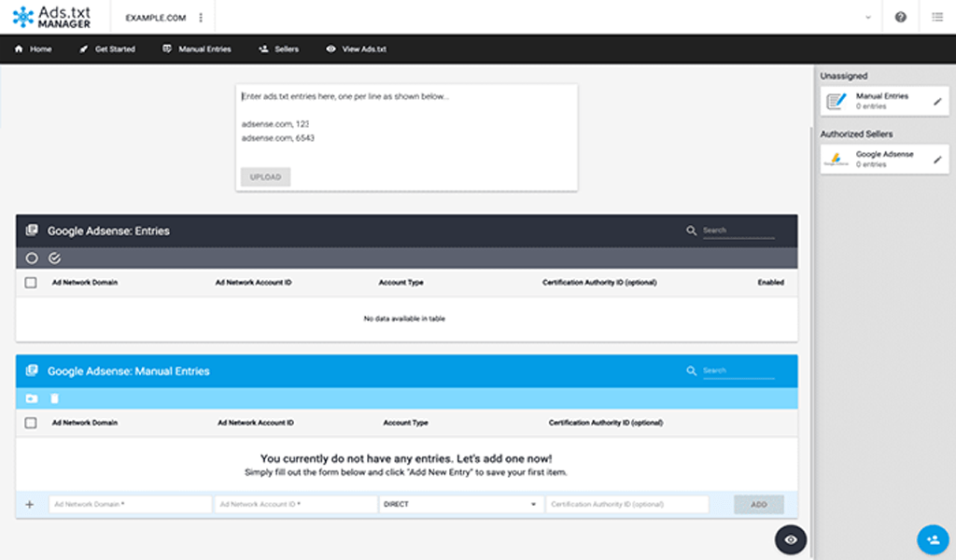
Task: Click the blue add seller floating button
Action: point(931,539)
